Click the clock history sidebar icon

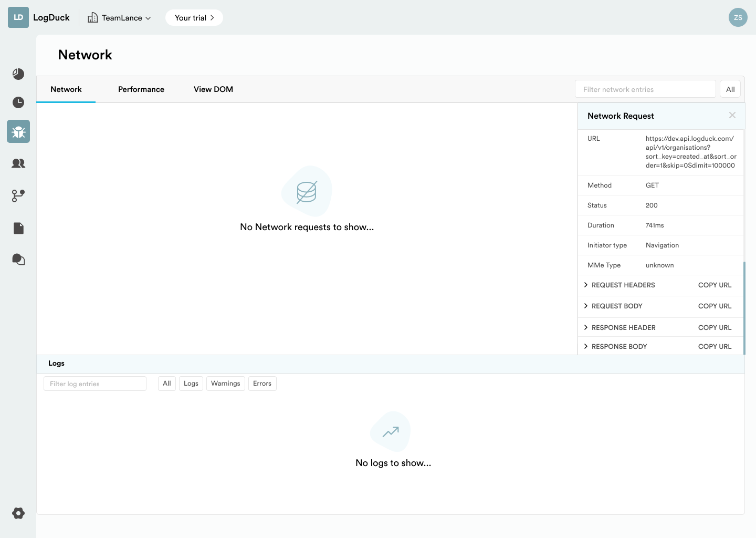(x=18, y=102)
